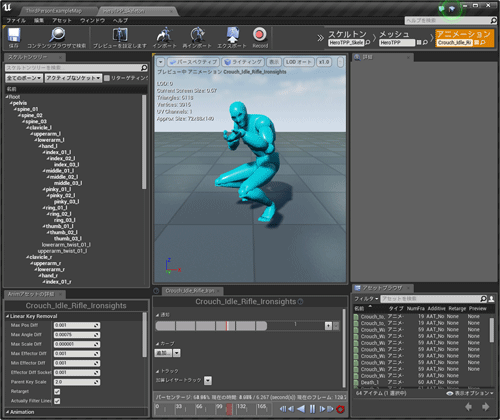Pause the animation playback
The height and width of the screenshot is (420, 500).
point(312,409)
